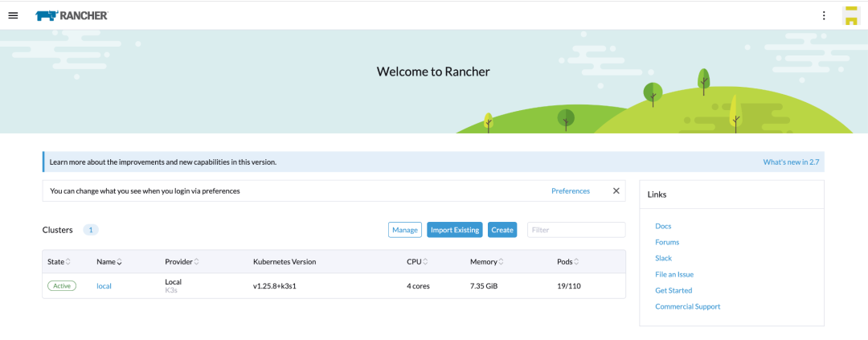Open the Preferences link
The image size is (868, 340).
(570, 191)
